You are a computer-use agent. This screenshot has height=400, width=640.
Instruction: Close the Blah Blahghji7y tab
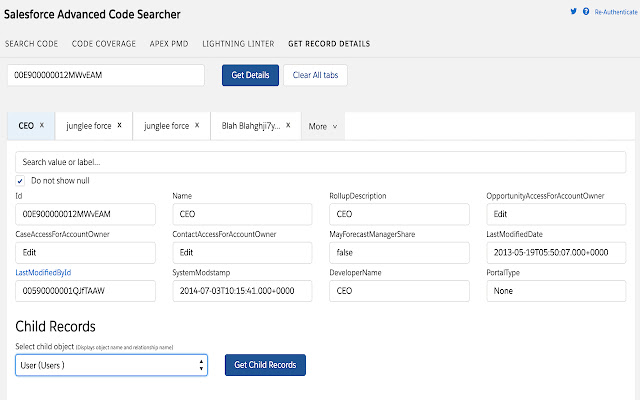click(x=288, y=126)
